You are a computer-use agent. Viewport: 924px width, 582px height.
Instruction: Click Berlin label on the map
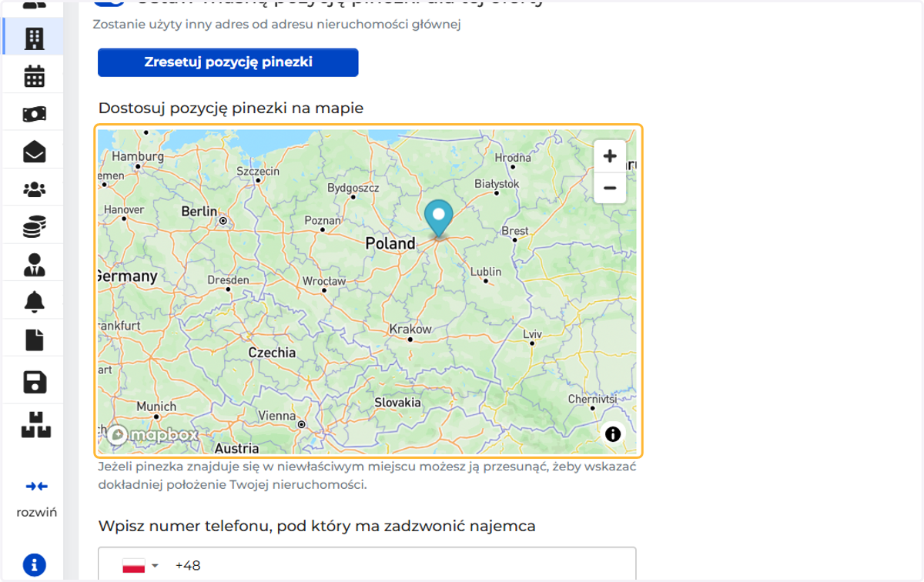(x=199, y=212)
